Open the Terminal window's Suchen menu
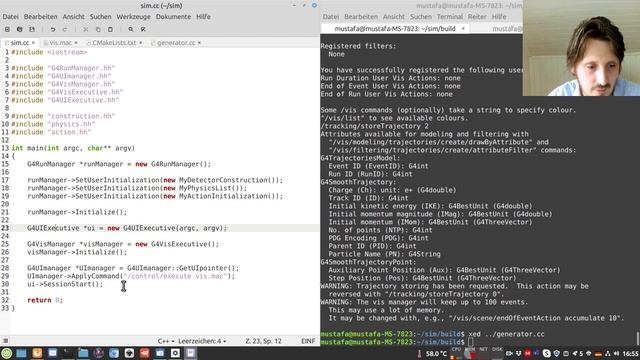The height and width of the screenshot is (360, 640). pyautogui.click(x=421, y=17)
